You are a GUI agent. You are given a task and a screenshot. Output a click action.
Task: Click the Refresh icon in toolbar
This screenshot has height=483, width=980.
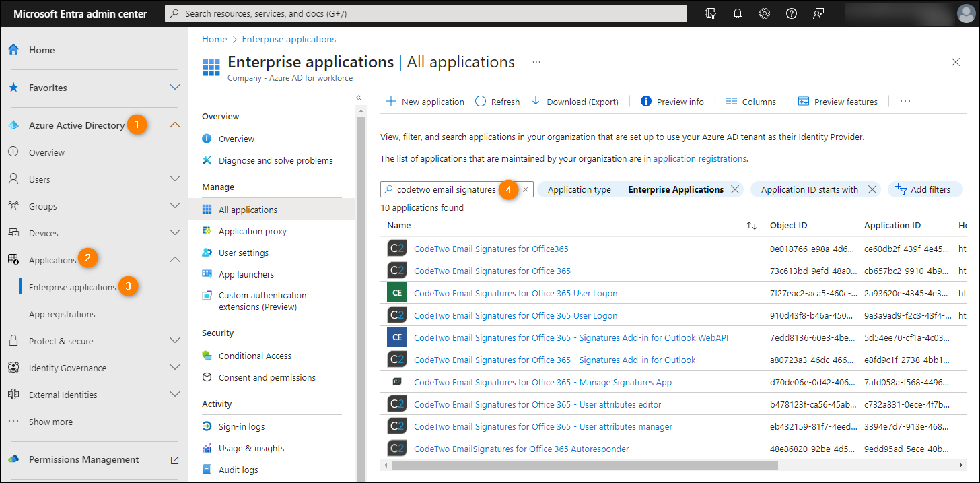click(x=481, y=102)
